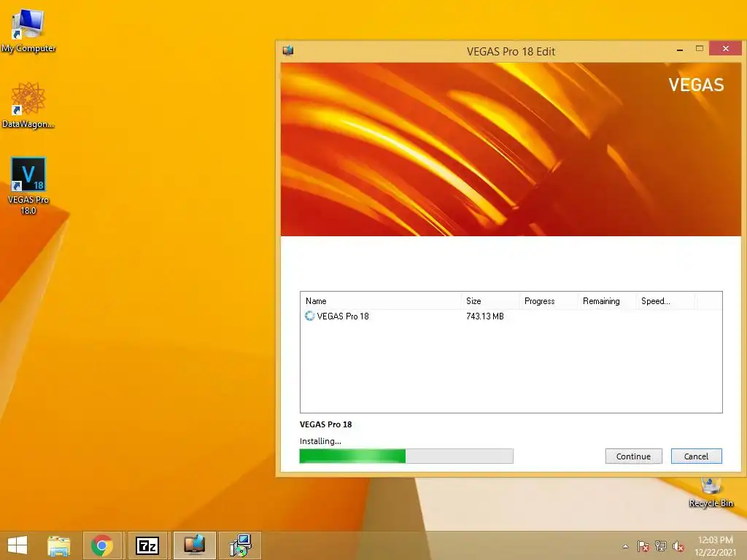Open 7-Zip from the taskbar
The width and height of the screenshot is (747, 560).
(147, 545)
